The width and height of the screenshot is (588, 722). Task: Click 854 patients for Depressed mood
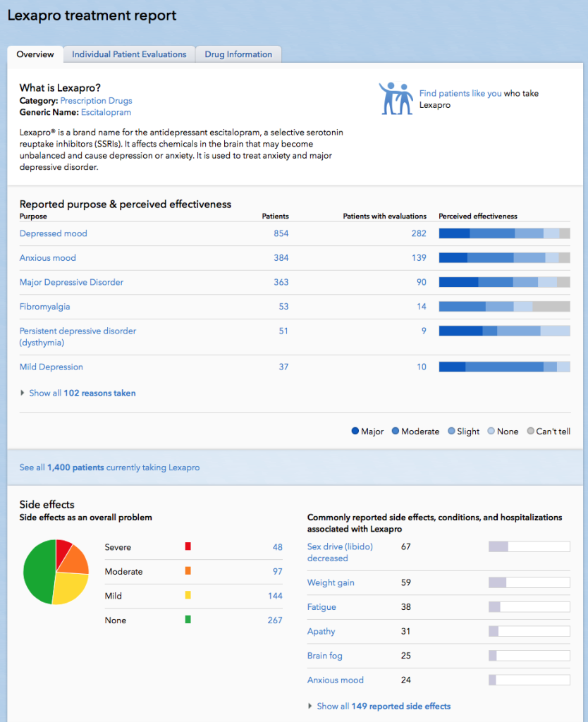pos(281,233)
